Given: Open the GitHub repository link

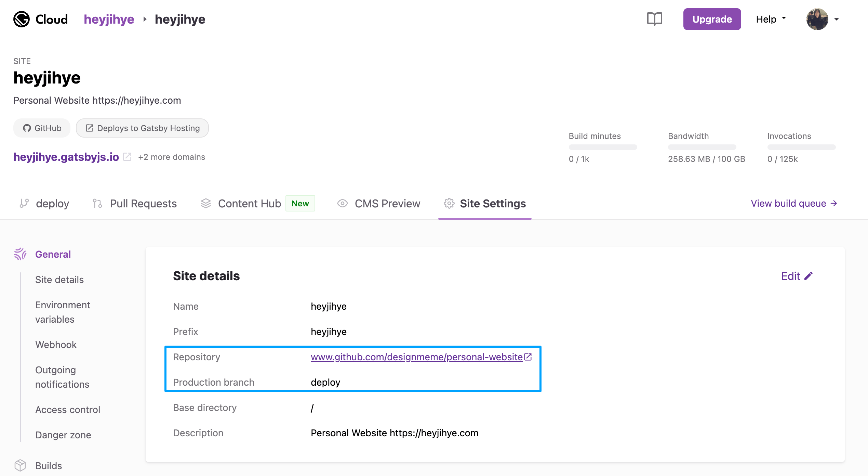Looking at the screenshot, I should (416, 357).
